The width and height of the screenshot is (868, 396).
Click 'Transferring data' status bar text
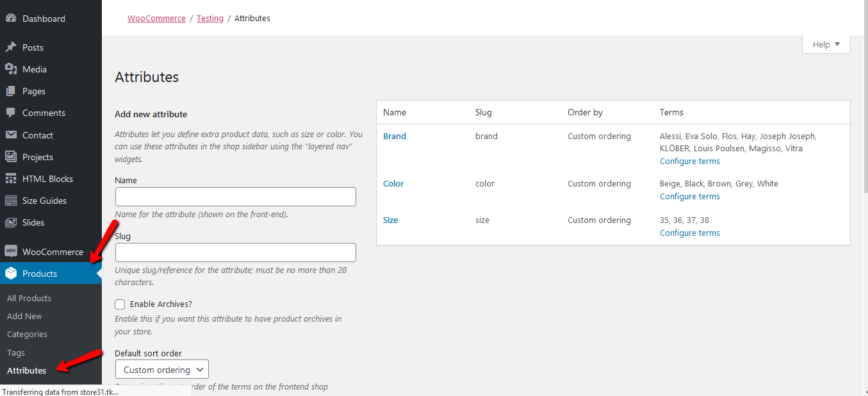coord(60,392)
